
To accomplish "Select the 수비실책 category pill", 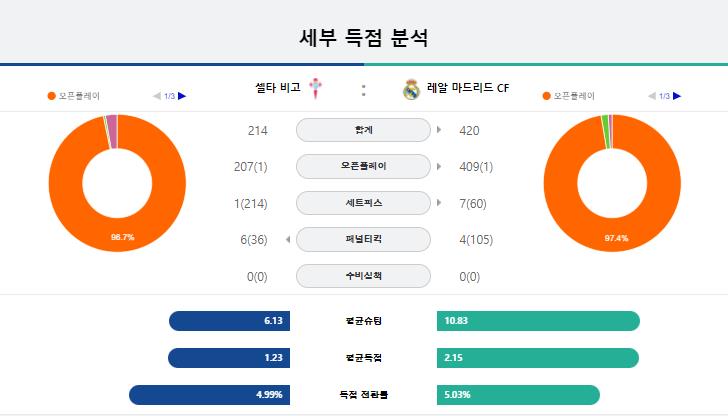I will coord(363,276).
